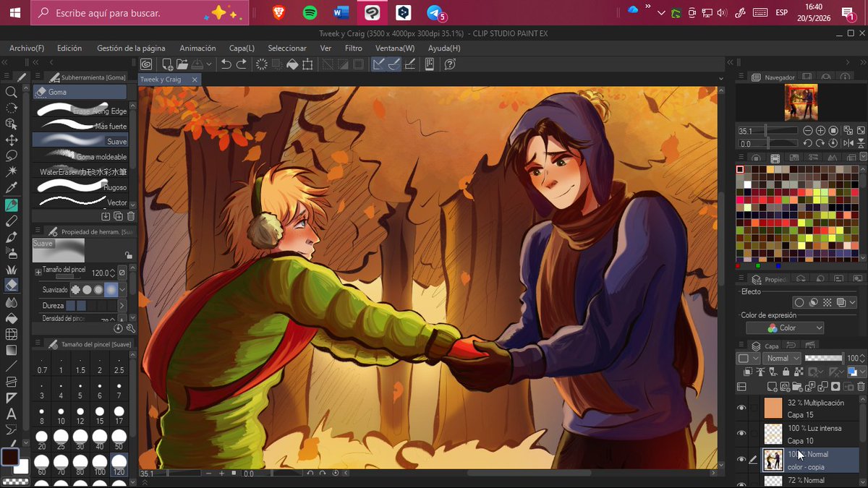This screenshot has height=488, width=868.
Task: Click the Navigator preview thumbnail
Action: pos(801,102)
